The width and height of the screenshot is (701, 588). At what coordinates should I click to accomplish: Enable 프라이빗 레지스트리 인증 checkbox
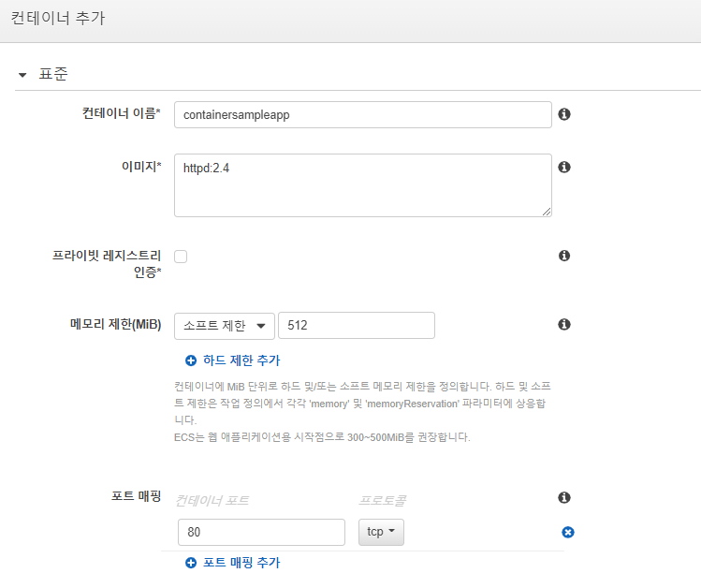181,257
